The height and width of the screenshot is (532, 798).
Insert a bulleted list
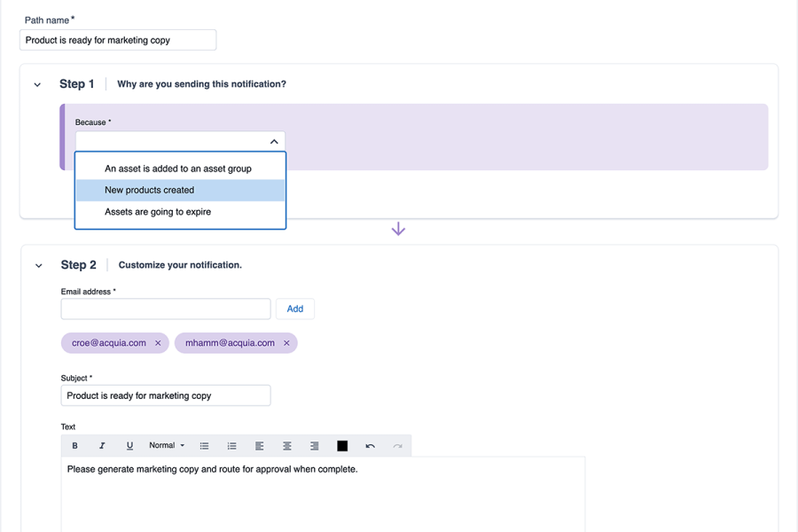(x=204, y=446)
